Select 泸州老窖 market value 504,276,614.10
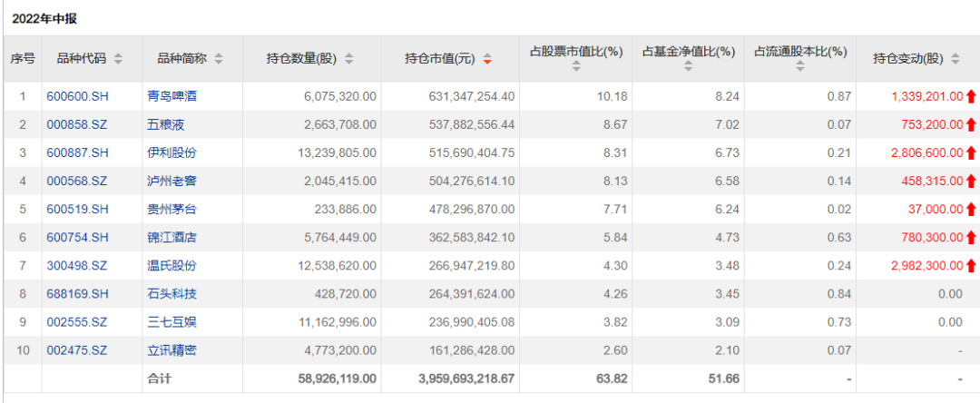Screen dimensions: 980x403 pyautogui.click(x=472, y=182)
